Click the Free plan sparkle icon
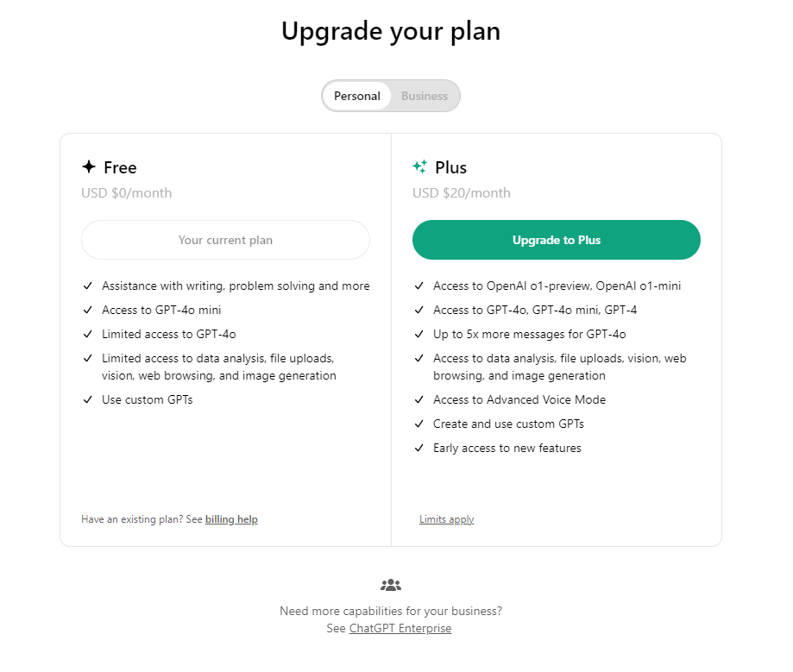This screenshot has width=793, height=672. (89, 167)
